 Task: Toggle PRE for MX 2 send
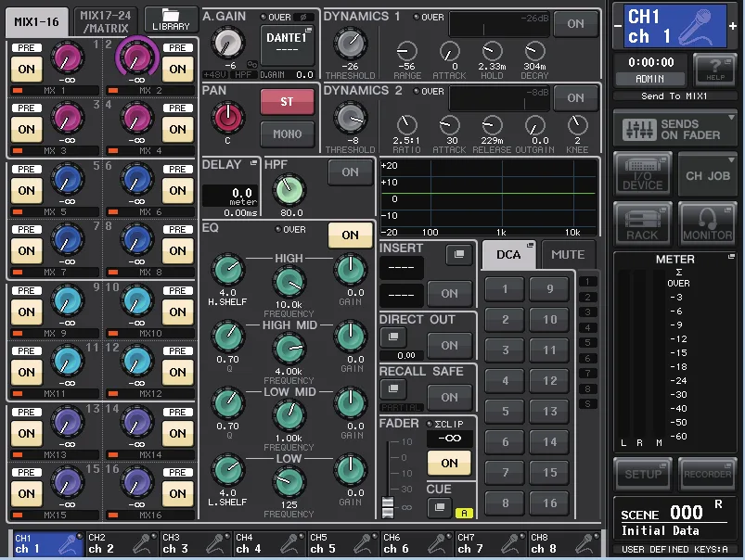(177, 47)
